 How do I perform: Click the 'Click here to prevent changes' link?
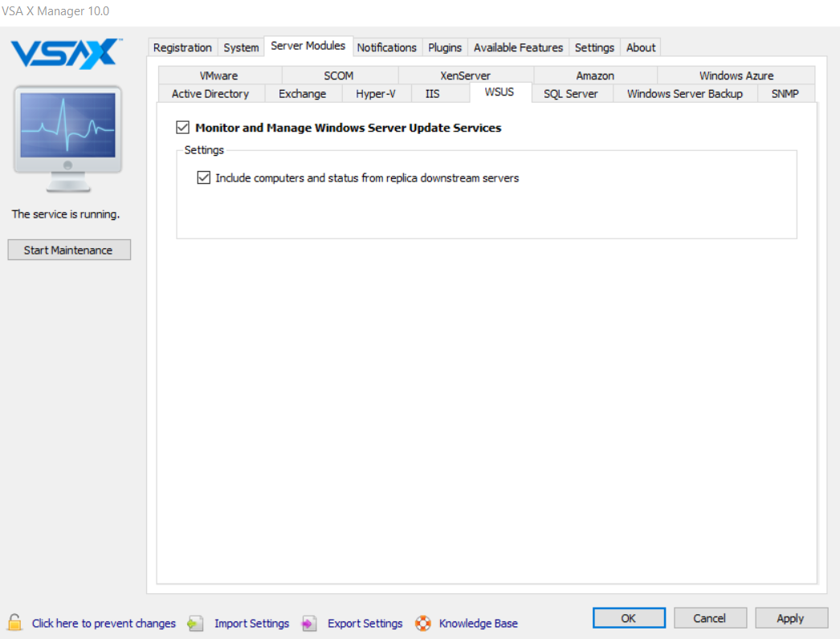pos(104,624)
